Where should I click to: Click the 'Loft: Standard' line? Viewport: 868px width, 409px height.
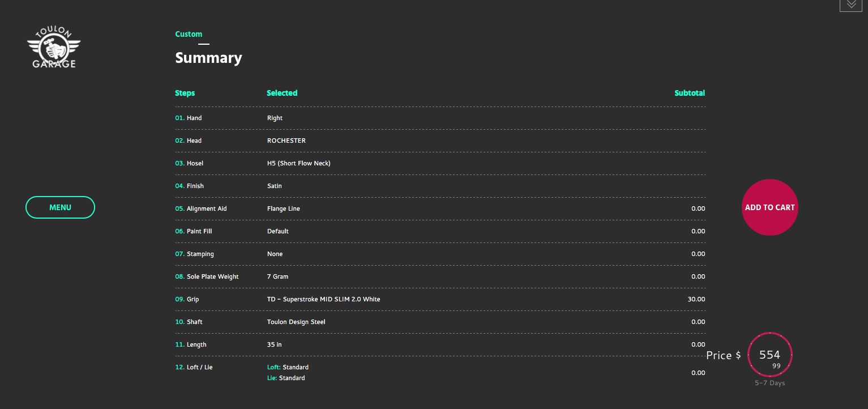tap(288, 367)
